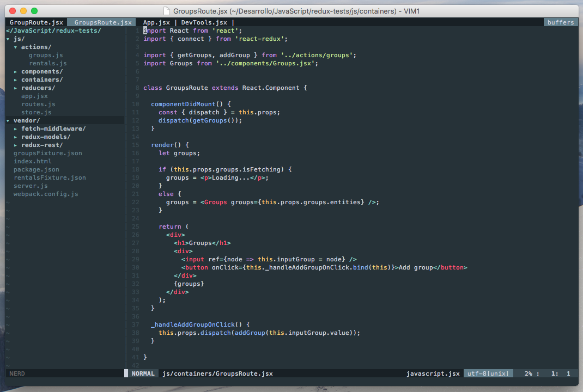Open the DevTools.jsx buffer tab
The width and height of the screenshot is (583, 392).
pyautogui.click(x=204, y=23)
